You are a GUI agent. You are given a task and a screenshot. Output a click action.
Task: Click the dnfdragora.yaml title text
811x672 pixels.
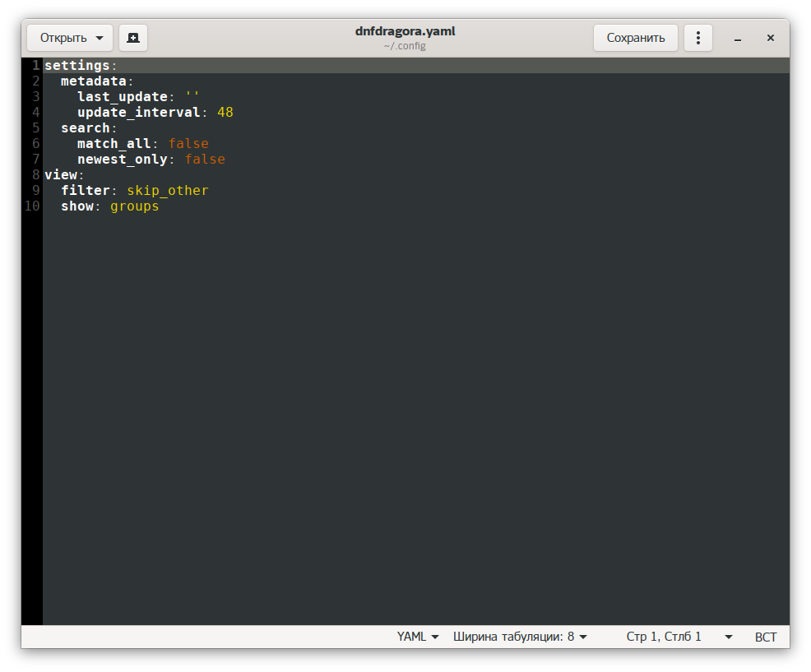click(405, 31)
